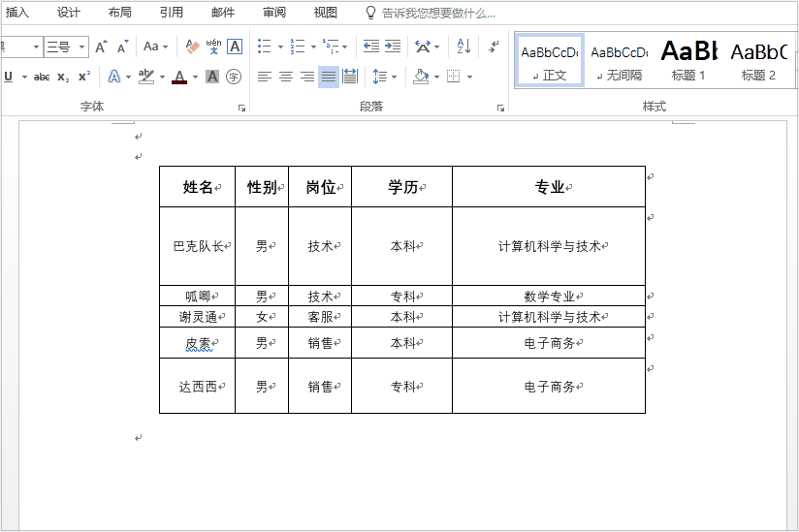Image resolution: width=799 pixels, height=532 pixels.
Task: Expand font color dropdown arrow
Action: coord(195,78)
